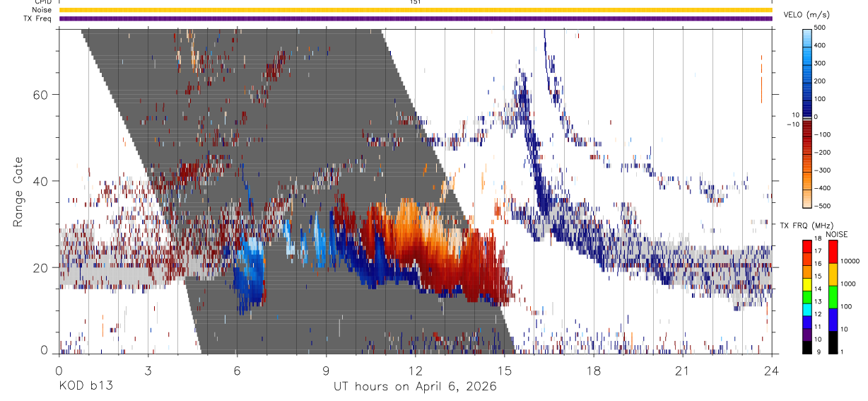Click the 14 label on TX FRQ scale

tap(819, 289)
